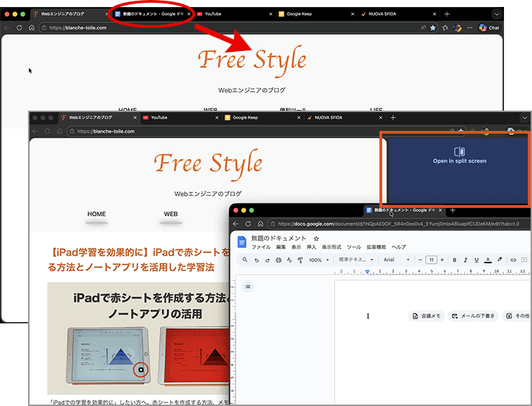Image resolution: width=532 pixels, height=406 pixels.
Task: Toggle underline formatting in Docs toolbar
Action: point(477,260)
